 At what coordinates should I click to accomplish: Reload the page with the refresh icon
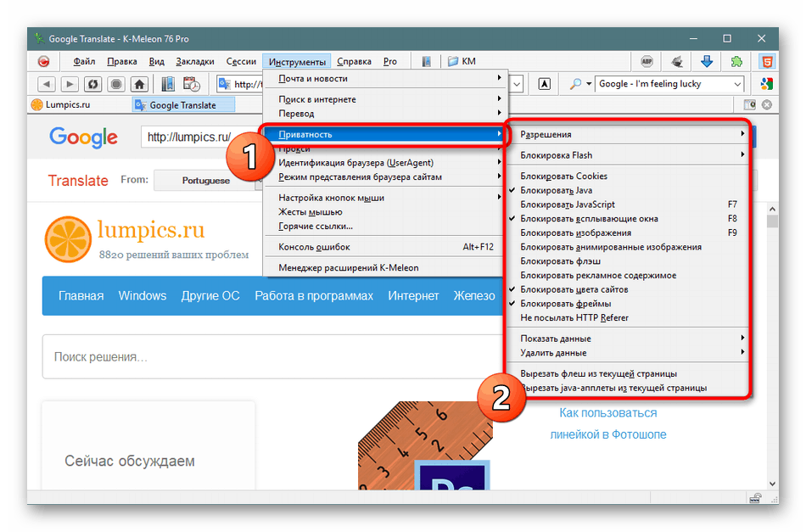point(93,84)
